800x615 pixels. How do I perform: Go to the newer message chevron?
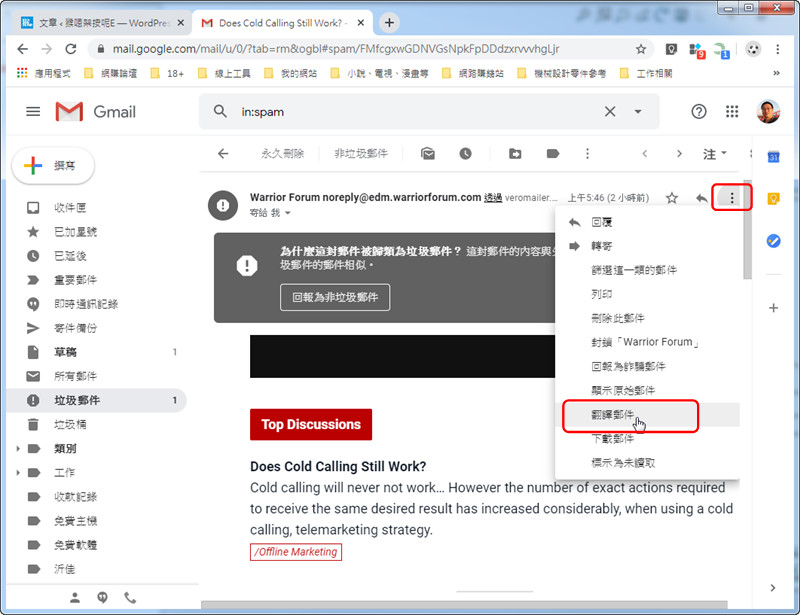point(645,154)
